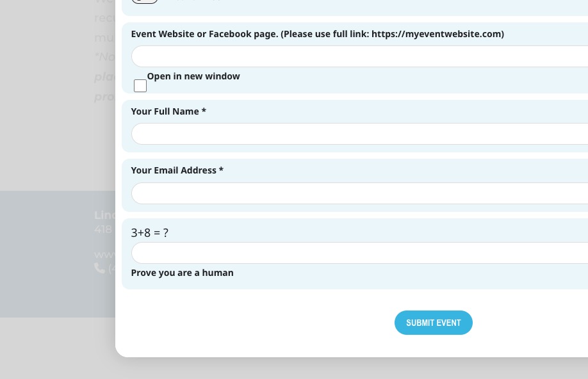Click the 3+8 answer field
The height and width of the screenshot is (379, 588).
click(359, 253)
